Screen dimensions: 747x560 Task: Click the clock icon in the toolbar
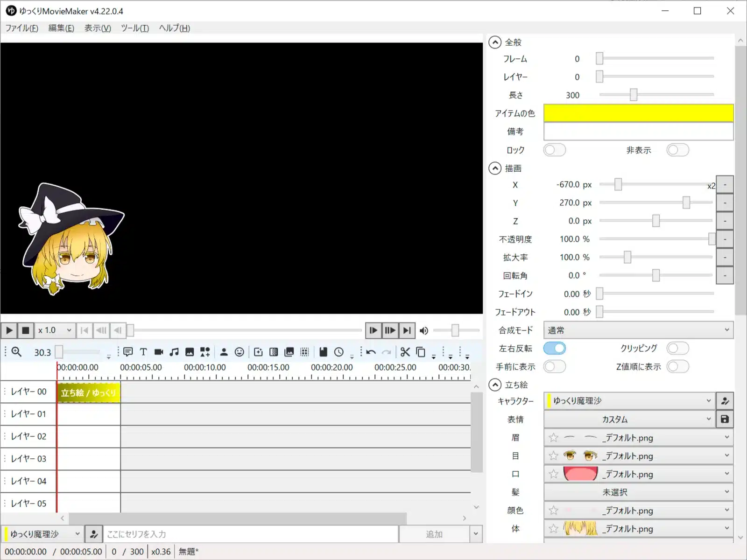click(339, 352)
